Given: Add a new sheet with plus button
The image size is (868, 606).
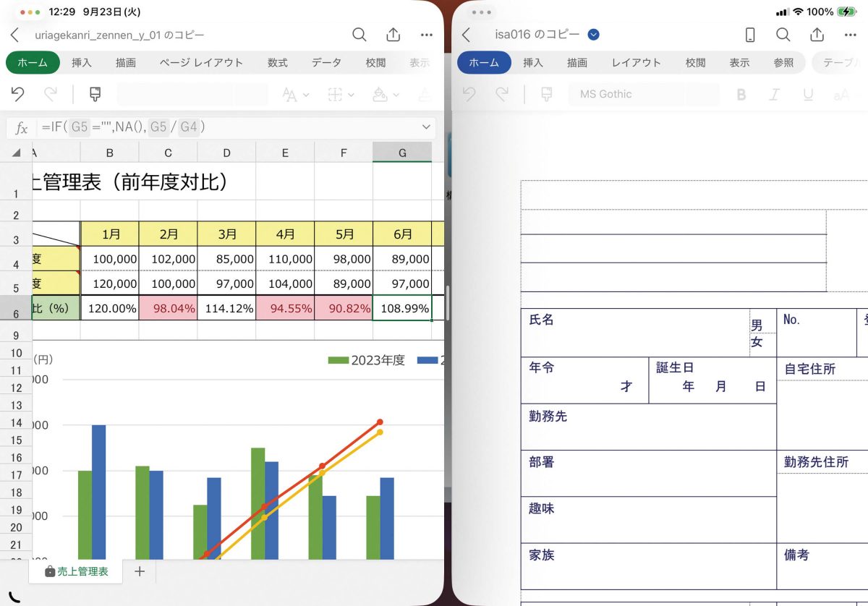Looking at the screenshot, I should click(140, 571).
